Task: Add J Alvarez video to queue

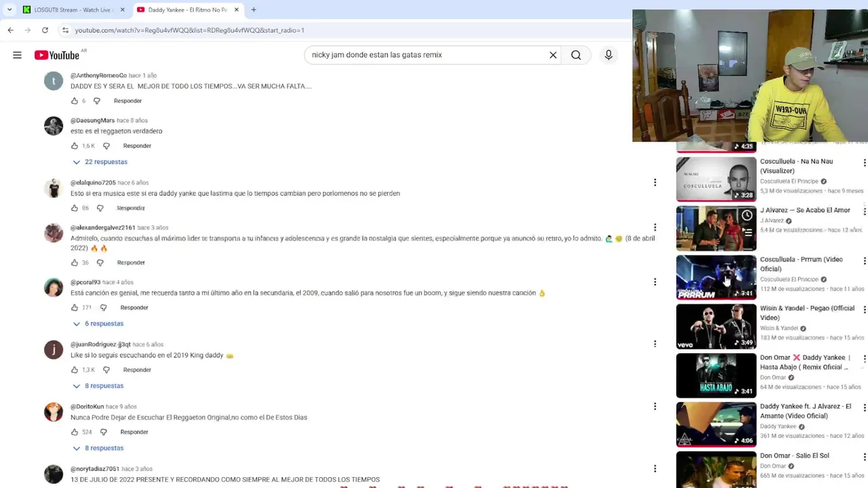Action: pyautogui.click(x=747, y=232)
